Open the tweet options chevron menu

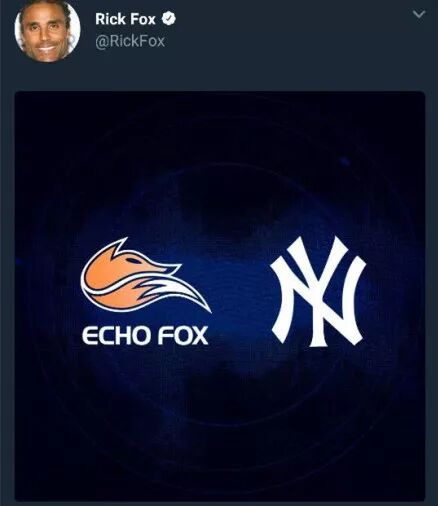click(419, 14)
